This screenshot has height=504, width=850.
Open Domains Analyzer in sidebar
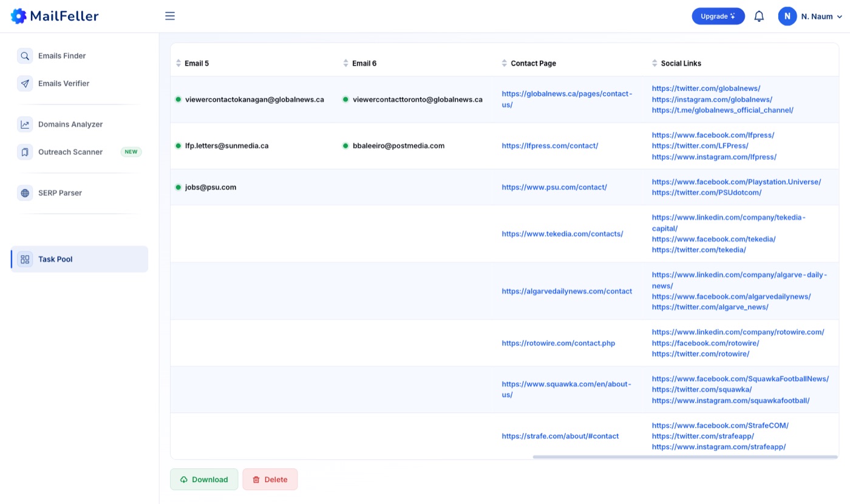click(x=80, y=124)
